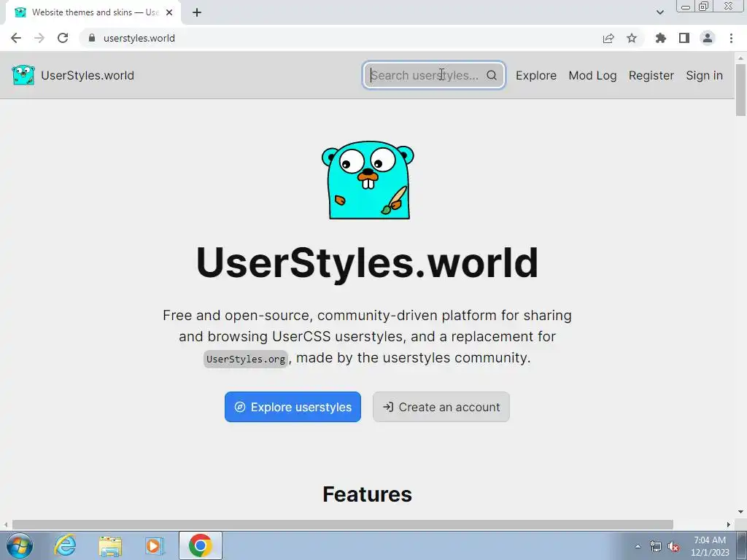Image resolution: width=747 pixels, height=560 pixels.
Task: Open the Register nav link
Action: [651, 75]
